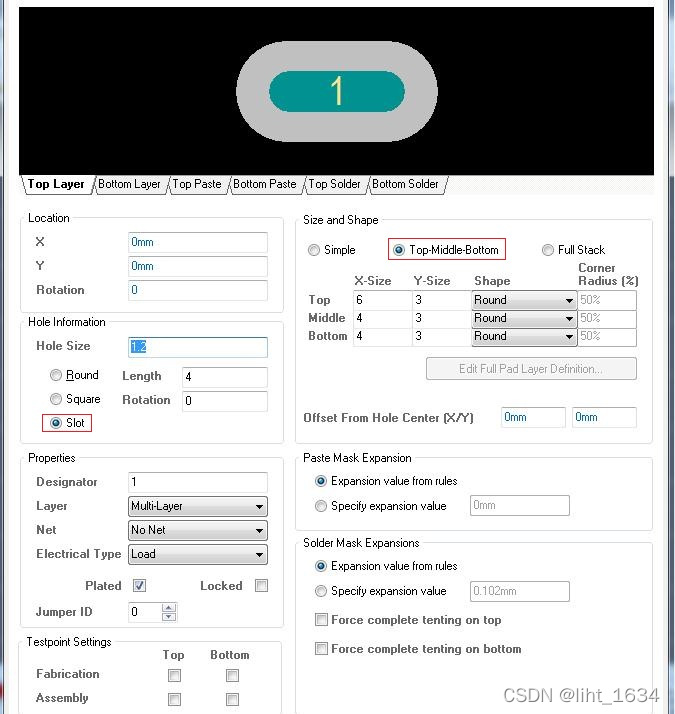Click the pad preview image
The image size is (675, 714).
pyautogui.click(x=337, y=91)
